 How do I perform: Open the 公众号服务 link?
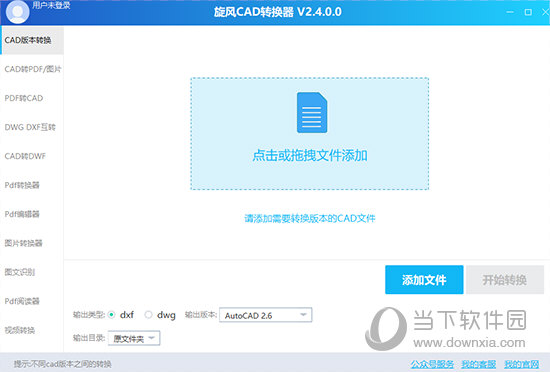point(432,364)
